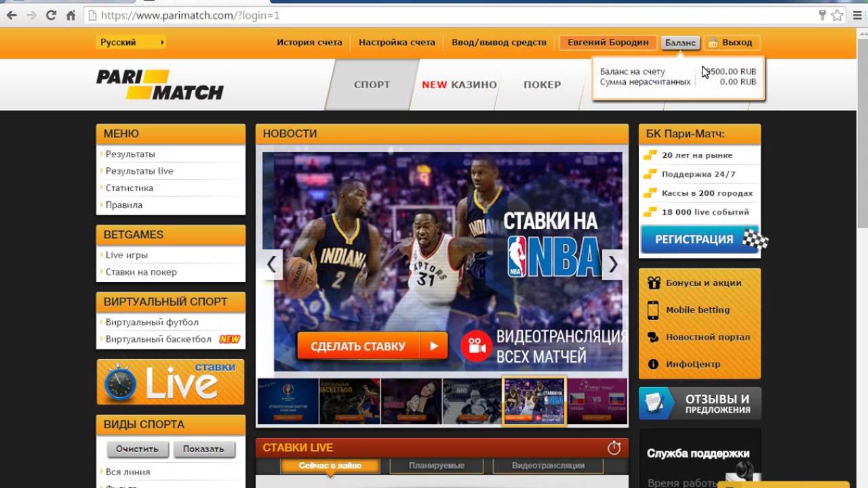This screenshot has width=868, height=488.
Task: Click the timer icon in Ставки Live header
Action: point(614,447)
